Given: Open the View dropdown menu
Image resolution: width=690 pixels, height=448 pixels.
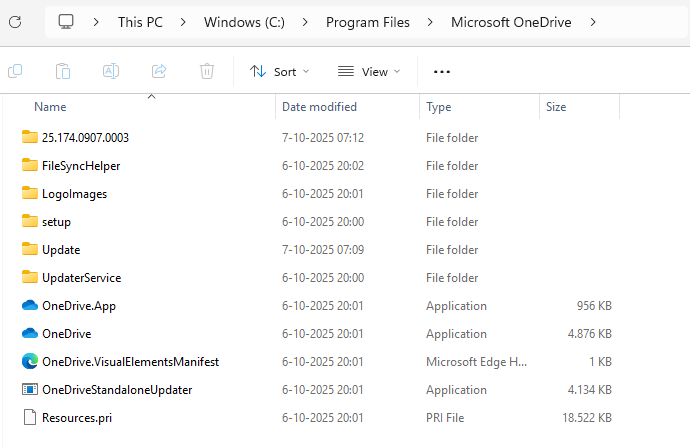Looking at the screenshot, I should coord(368,71).
